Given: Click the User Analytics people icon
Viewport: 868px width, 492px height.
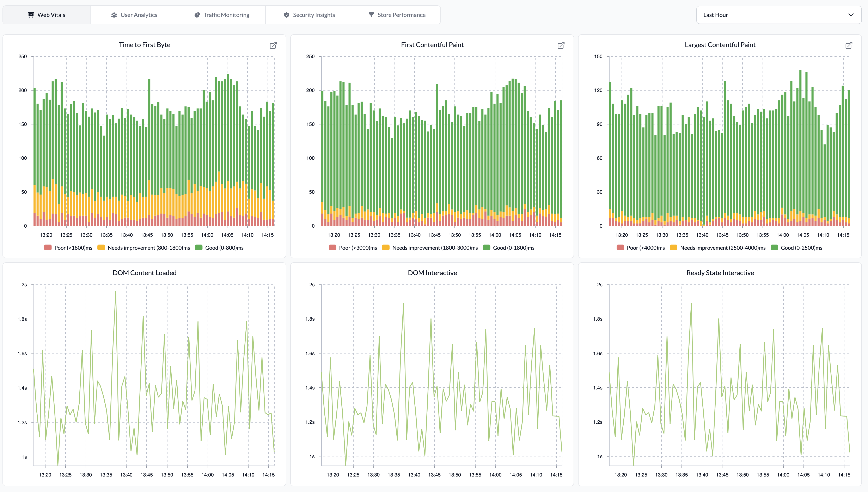Looking at the screenshot, I should pyautogui.click(x=114, y=15).
